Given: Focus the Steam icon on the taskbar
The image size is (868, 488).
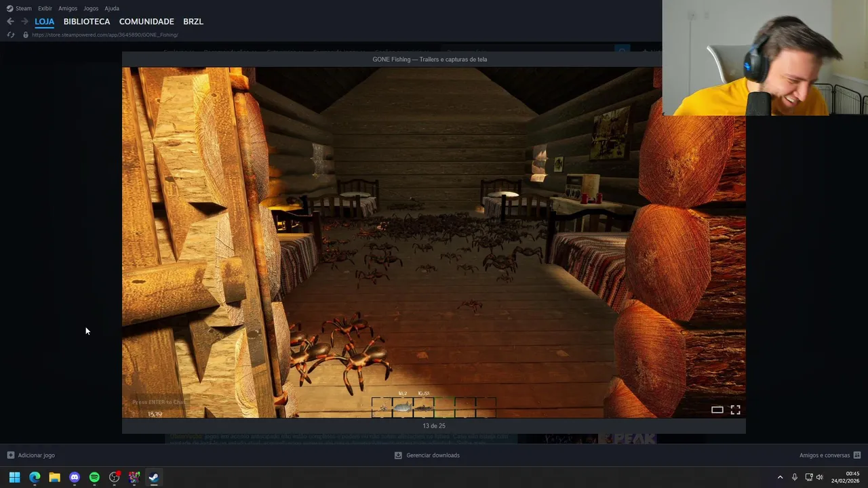Looking at the screenshot, I should click(154, 477).
